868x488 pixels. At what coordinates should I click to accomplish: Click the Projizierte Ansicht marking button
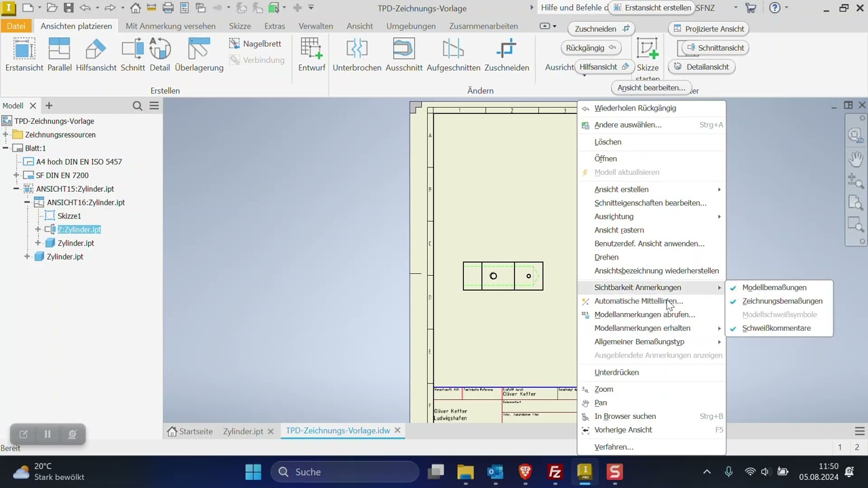pyautogui.click(x=708, y=28)
